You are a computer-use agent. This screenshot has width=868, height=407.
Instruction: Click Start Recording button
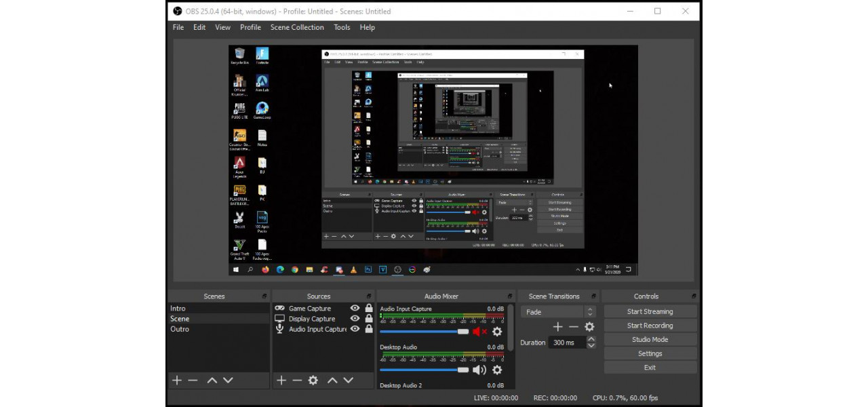coord(650,326)
